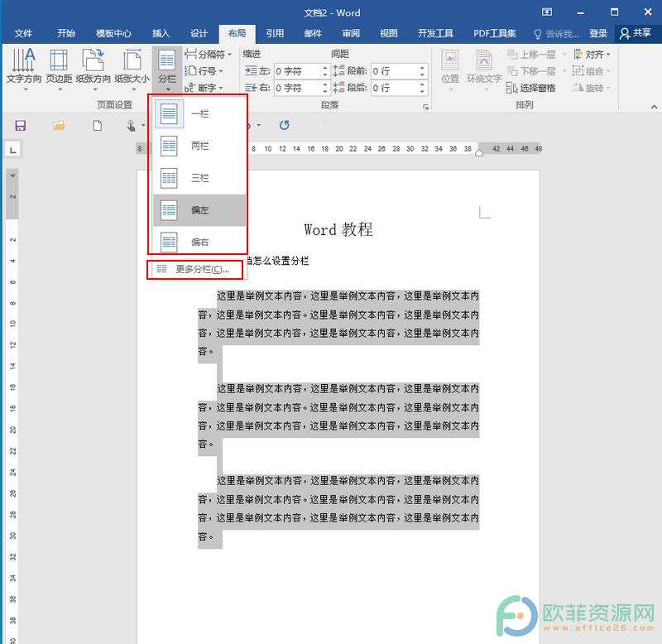Select the 偏左 left-weighted column option
The image size is (662, 644).
pyautogui.click(x=199, y=210)
